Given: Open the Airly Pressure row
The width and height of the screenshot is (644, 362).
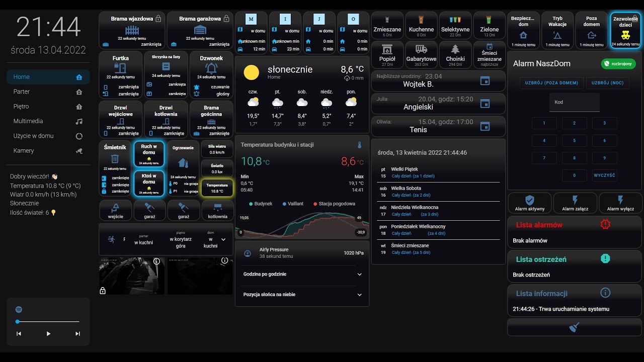Looking at the screenshot, I should 302,253.
